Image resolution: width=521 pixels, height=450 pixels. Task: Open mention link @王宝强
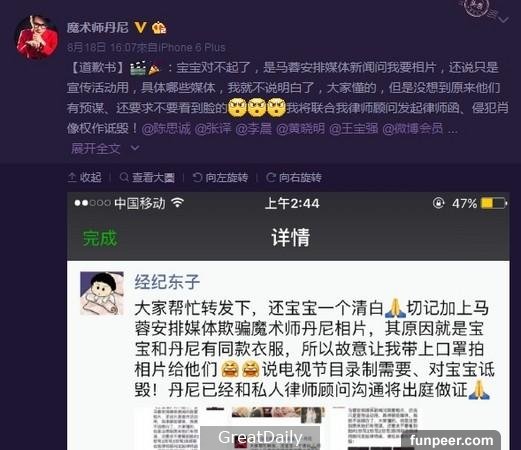[353, 128]
